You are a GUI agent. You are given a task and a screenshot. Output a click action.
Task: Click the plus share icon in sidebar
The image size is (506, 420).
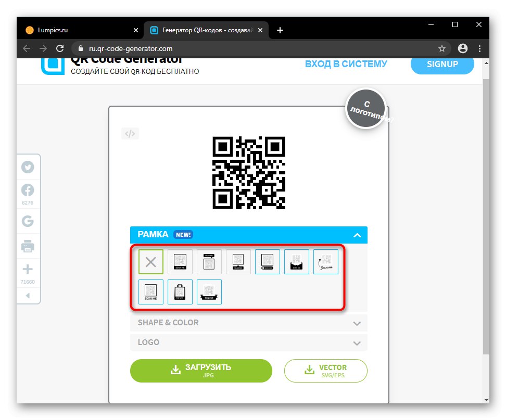(x=28, y=269)
